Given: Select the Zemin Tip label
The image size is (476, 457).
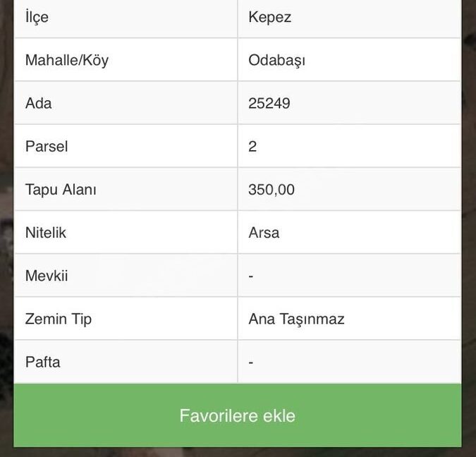Looking at the screenshot, I should pos(59,319).
